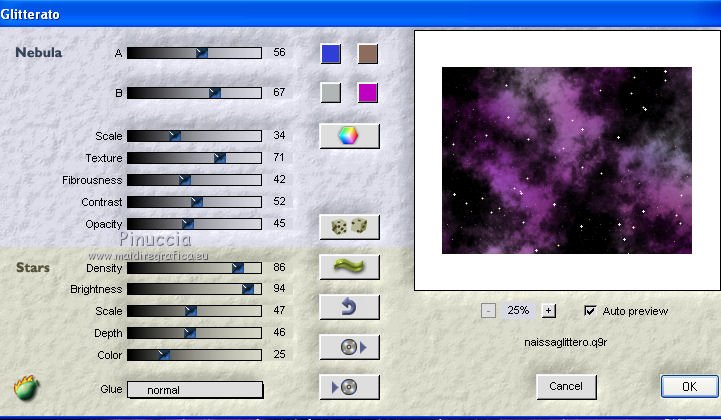Click the Depth slider track
The height and width of the screenshot is (420, 721).
pyautogui.click(x=195, y=333)
